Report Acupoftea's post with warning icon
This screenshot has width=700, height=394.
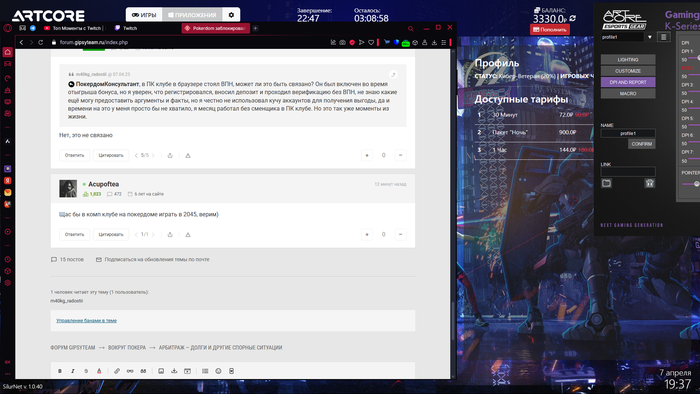(x=188, y=234)
